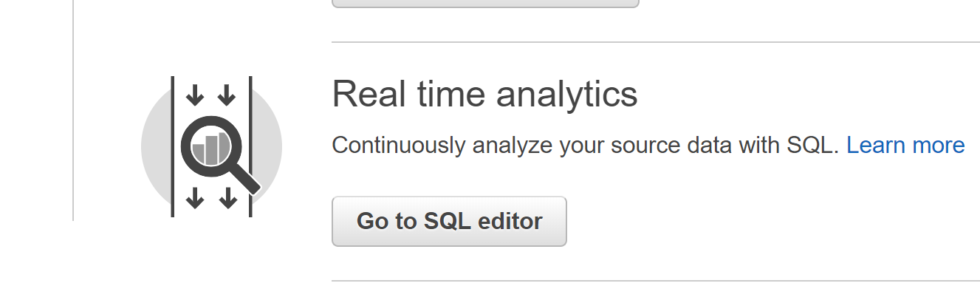The width and height of the screenshot is (980, 286).
Task: Click the left vertical bar of stream icon
Action: (173, 146)
